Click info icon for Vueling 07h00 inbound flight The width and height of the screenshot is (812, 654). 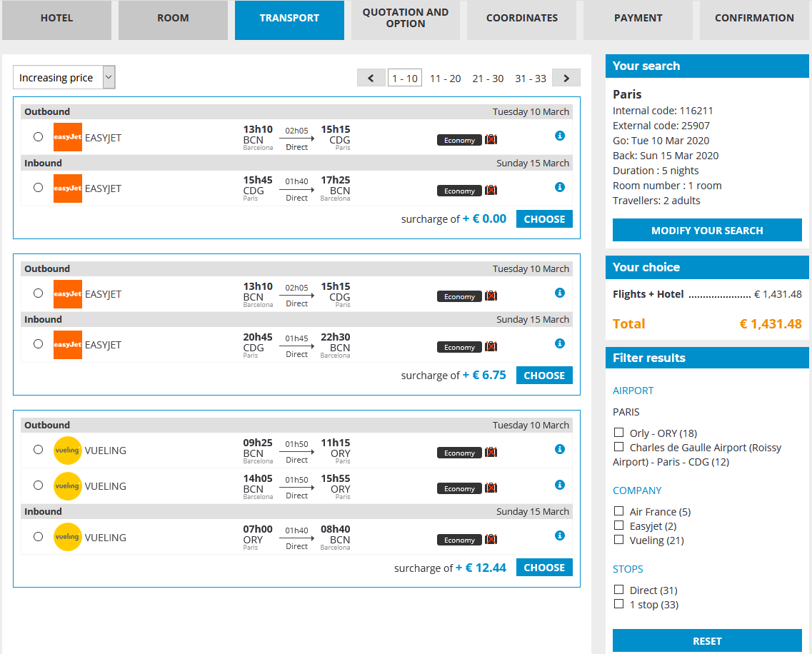(x=560, y=535)
